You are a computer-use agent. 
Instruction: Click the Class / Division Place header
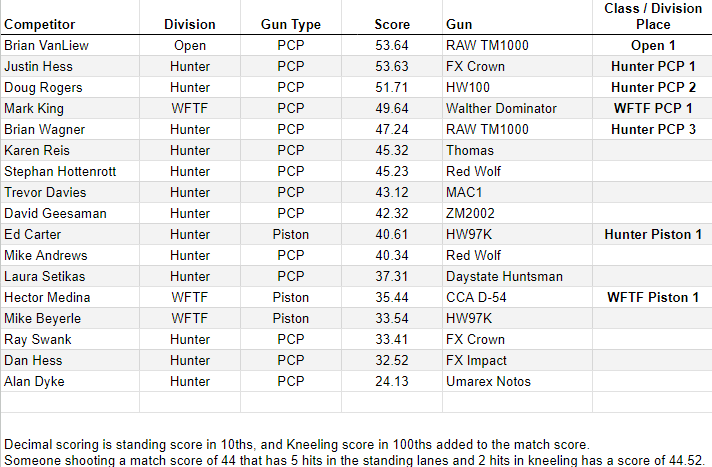[653, 17]
